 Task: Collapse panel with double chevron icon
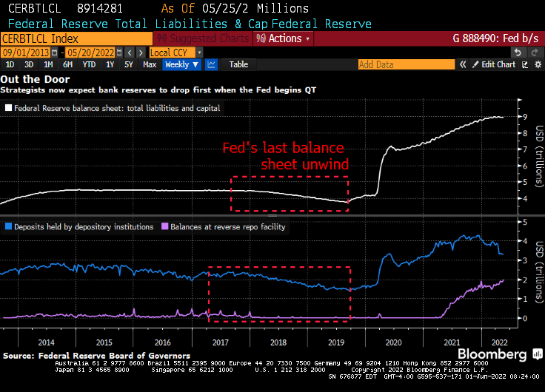[x=463, y=64]
